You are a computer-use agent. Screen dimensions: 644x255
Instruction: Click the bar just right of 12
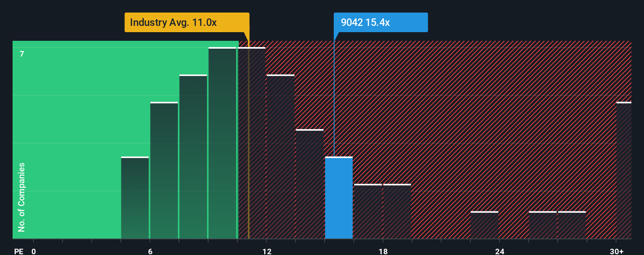pyautogui.click(x=281, y=157)
